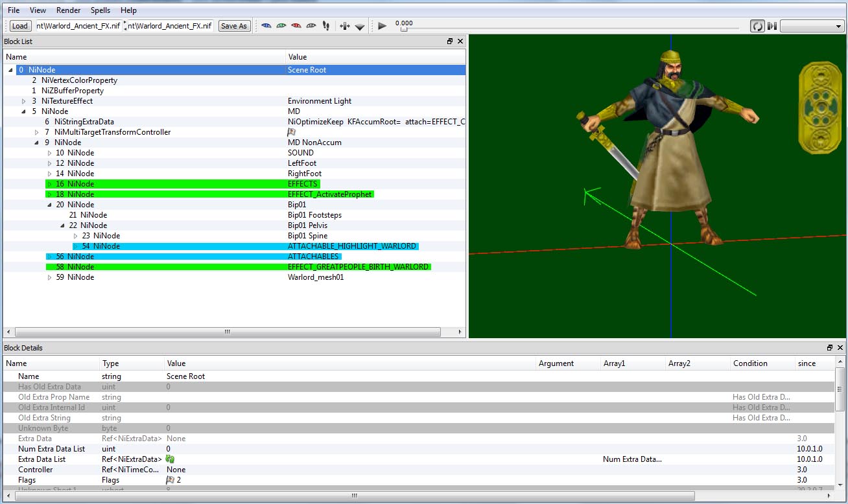This screenshot has height=504, width=848.
Task: Open the down arrow view menu in toolbar
Action: coord(360,27)
